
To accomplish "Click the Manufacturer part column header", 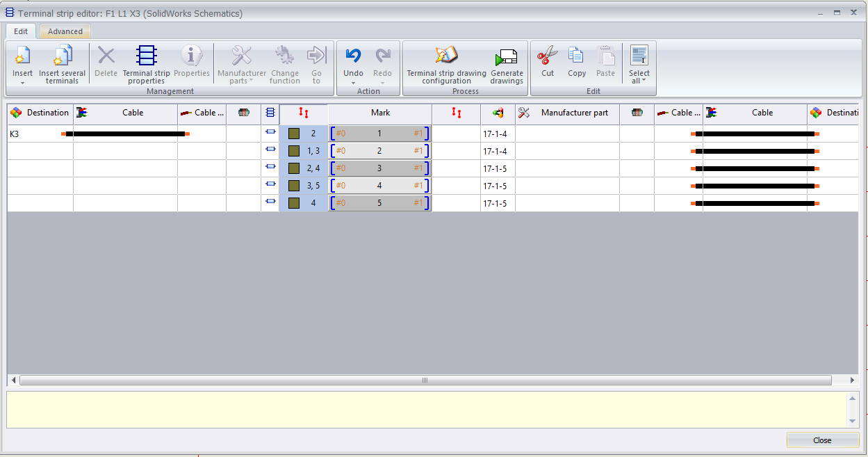I will (x=574, y=113).
